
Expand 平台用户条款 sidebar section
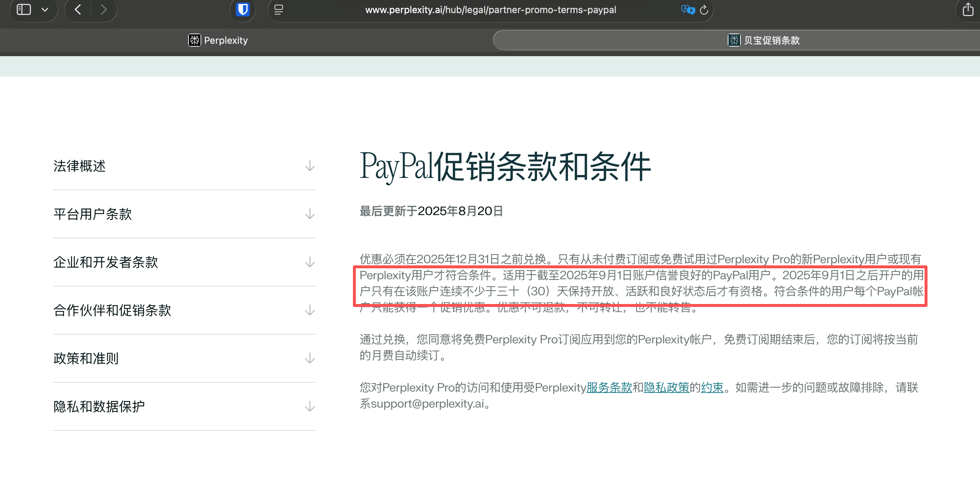[x=310, y=214]
